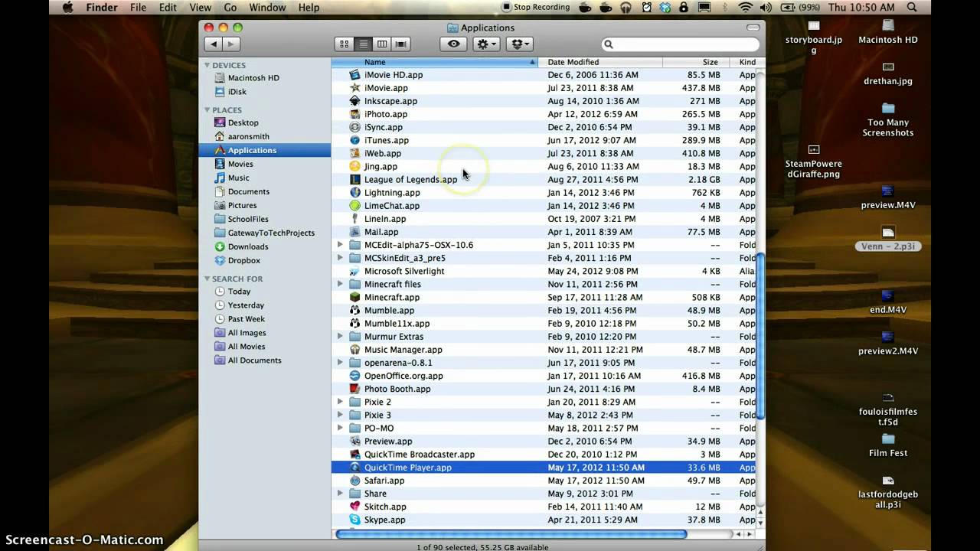The width and height of the screenshot is (980, 551).
Task: Open the File menu
Action: [138, 8]
